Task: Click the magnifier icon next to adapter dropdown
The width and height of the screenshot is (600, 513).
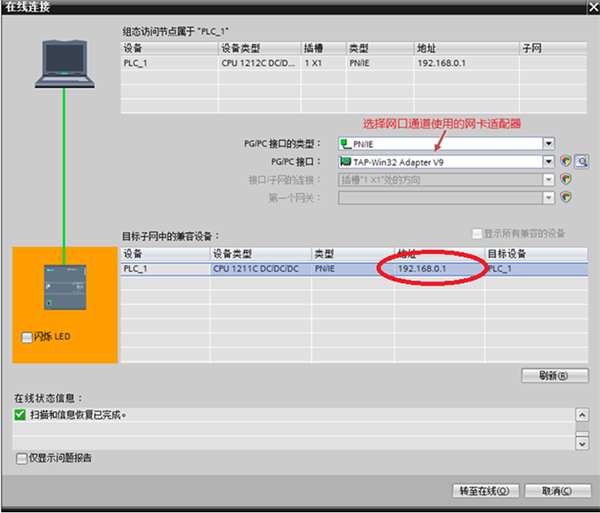Action: [581, 161]
